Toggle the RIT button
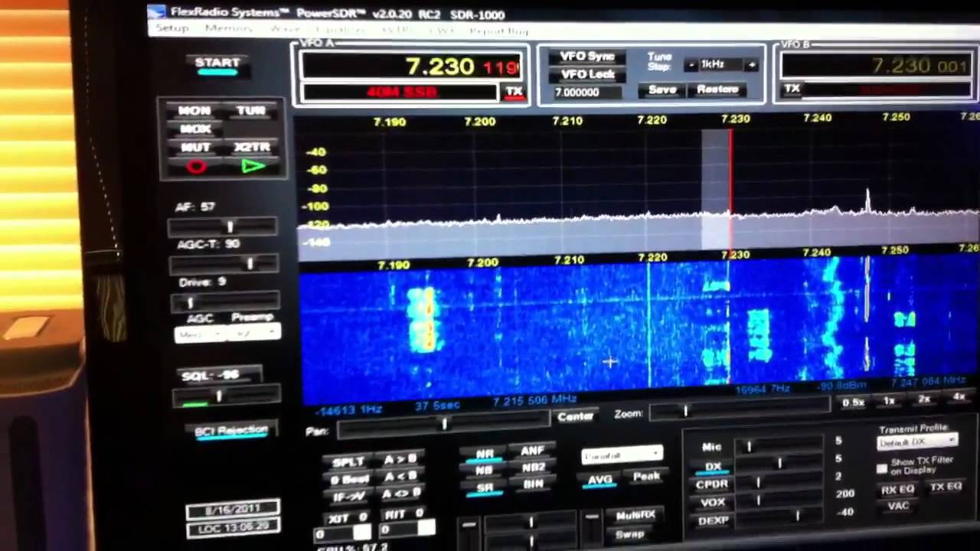The height and width of the screenshot is (551, 980). pyautogui.click(x=403, y=514)
